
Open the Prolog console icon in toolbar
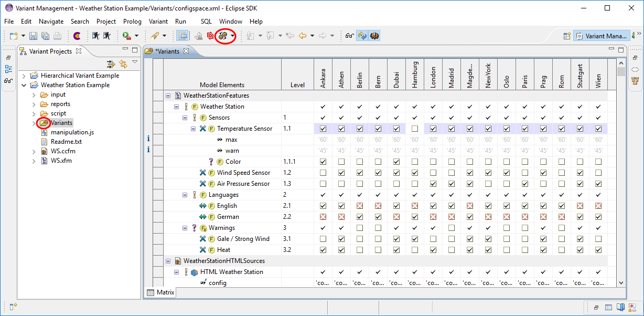(77, 35)
